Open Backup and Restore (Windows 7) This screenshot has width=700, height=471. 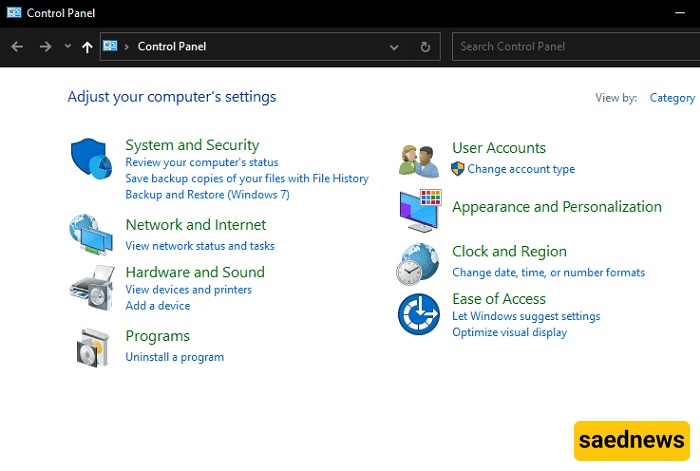pos(207,195)
